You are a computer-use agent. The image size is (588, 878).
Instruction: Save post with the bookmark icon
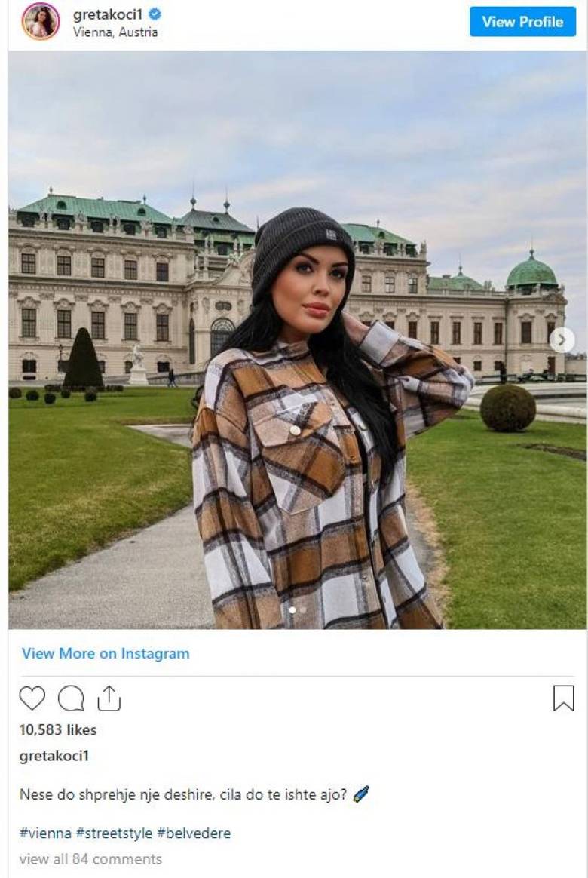[x=563, y=698]
